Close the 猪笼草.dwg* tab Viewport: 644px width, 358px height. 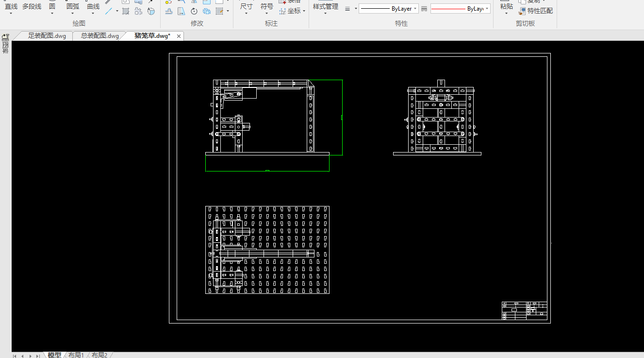(x=179, y=36)
